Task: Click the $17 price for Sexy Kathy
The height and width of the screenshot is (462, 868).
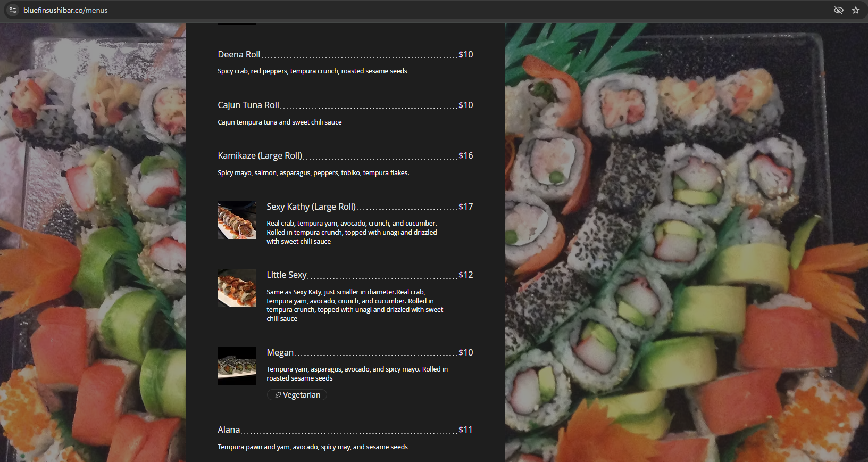Action: point(466,207)
